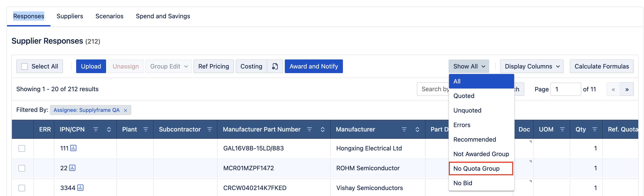This screenshot has width=644, height=196.
Task: Tick the checkbox for row 3344
Action: pyautogui.click(x=22, y=188)
